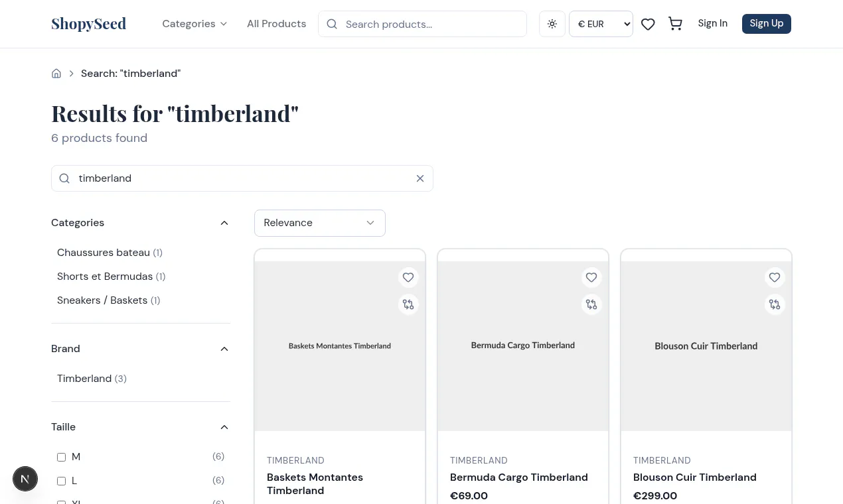
Task: Open Bermuda Cargo Timberland product image
Action: click(x=523, y=346)
